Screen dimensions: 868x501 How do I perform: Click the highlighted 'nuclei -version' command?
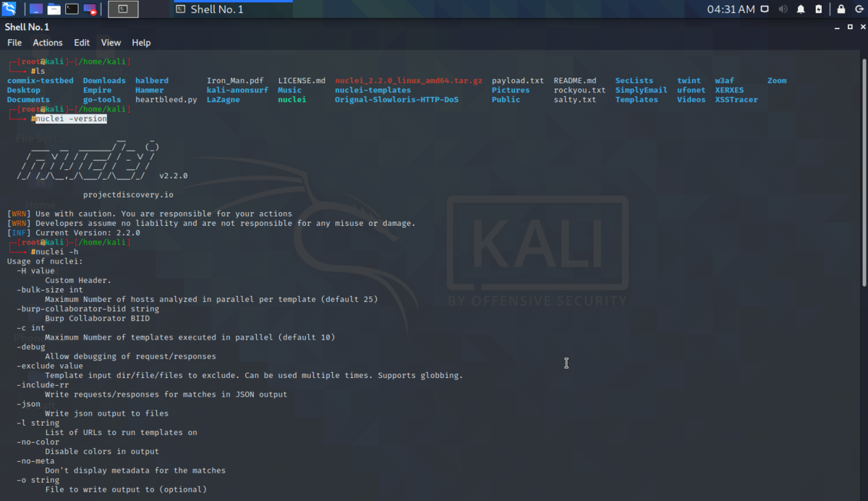[72, 119]
